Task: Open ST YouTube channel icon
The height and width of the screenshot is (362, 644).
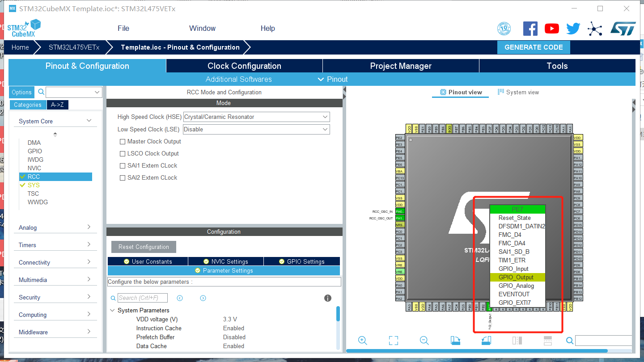Action: click(552, 29)
